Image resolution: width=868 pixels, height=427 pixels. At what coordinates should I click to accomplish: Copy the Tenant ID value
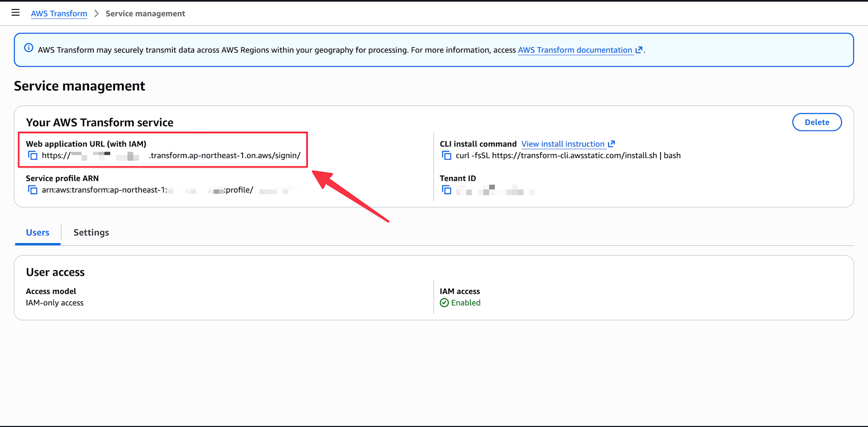tap(447, 190)
